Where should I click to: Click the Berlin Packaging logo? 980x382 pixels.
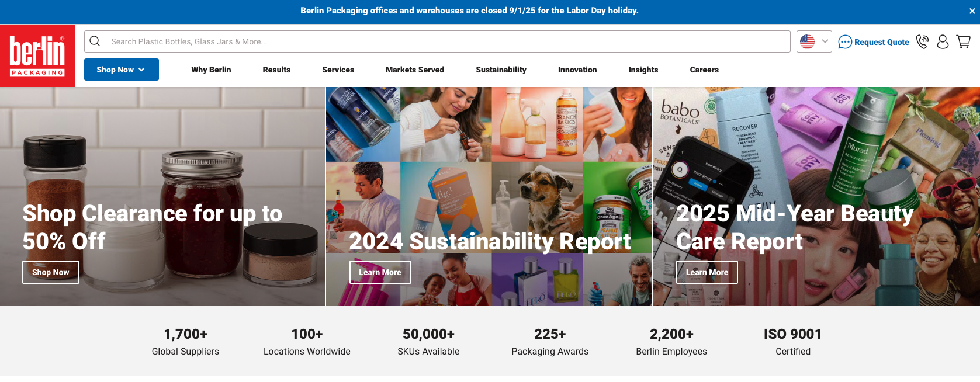click(x=37, y=55)
